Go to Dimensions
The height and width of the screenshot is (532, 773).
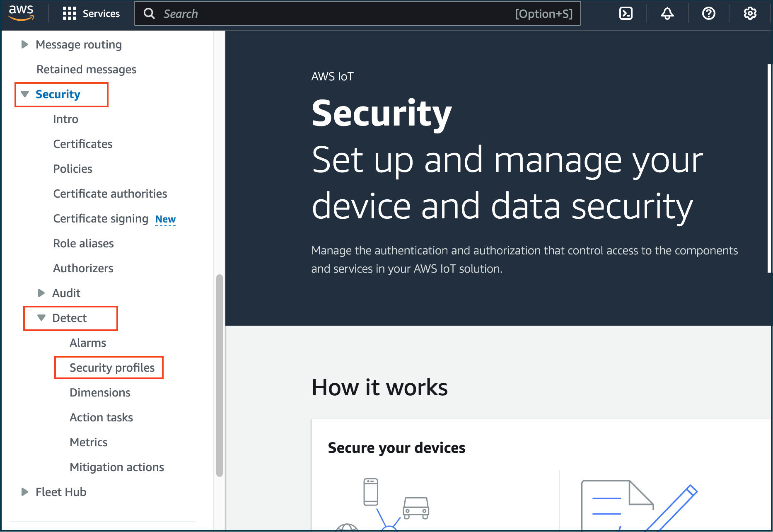pyautogui.click(x=100, y=392)
